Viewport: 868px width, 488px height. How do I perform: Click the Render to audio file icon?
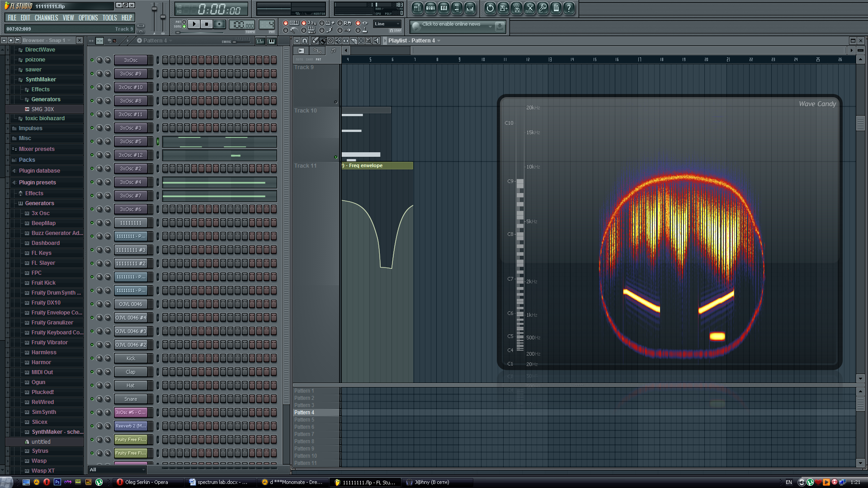517,8
